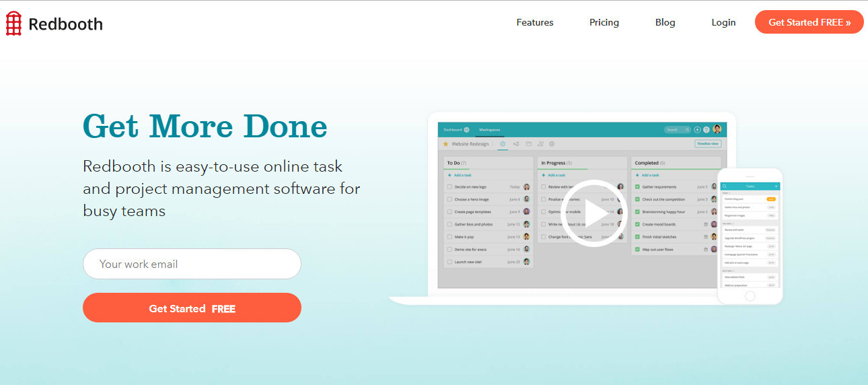The image size is (868, 385).
Task: Open the Features page
Action: pyautogui.click(x=535, y=22)
